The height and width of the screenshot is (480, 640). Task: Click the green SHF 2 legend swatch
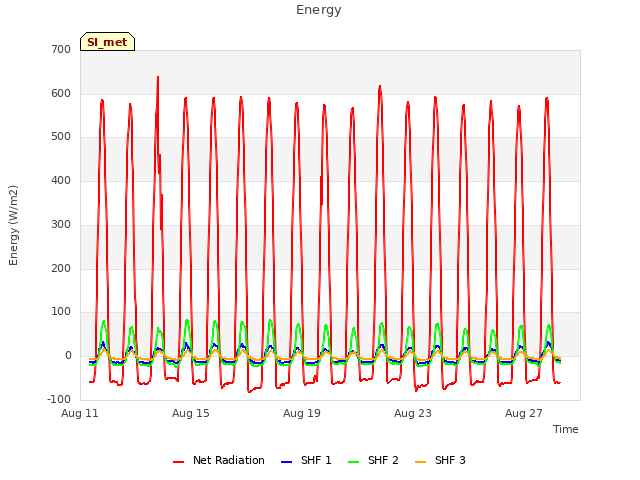pos(353,462)
